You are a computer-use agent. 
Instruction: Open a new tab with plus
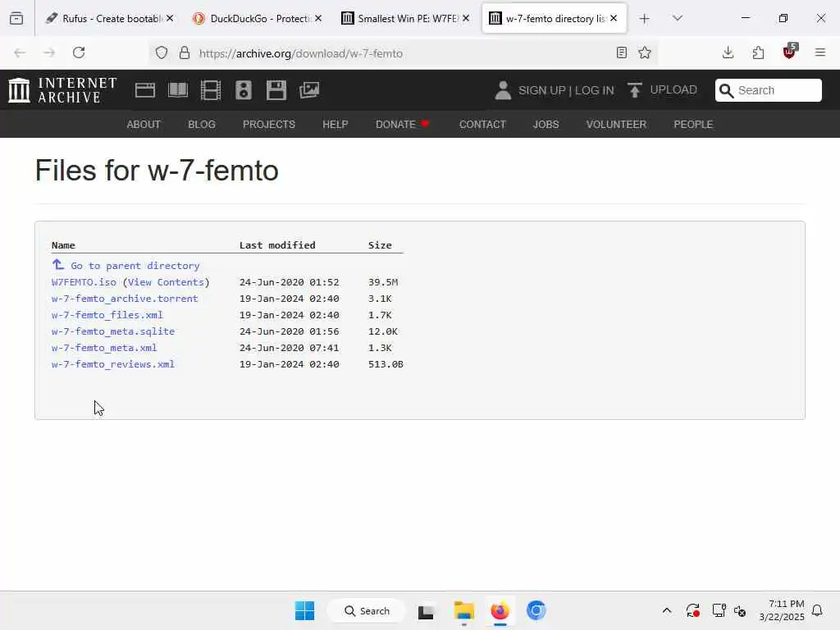(645, 19)
